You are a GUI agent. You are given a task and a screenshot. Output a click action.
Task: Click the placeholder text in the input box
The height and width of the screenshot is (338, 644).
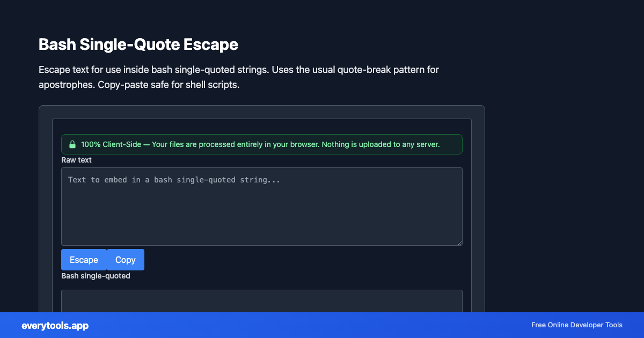(173, 179)
